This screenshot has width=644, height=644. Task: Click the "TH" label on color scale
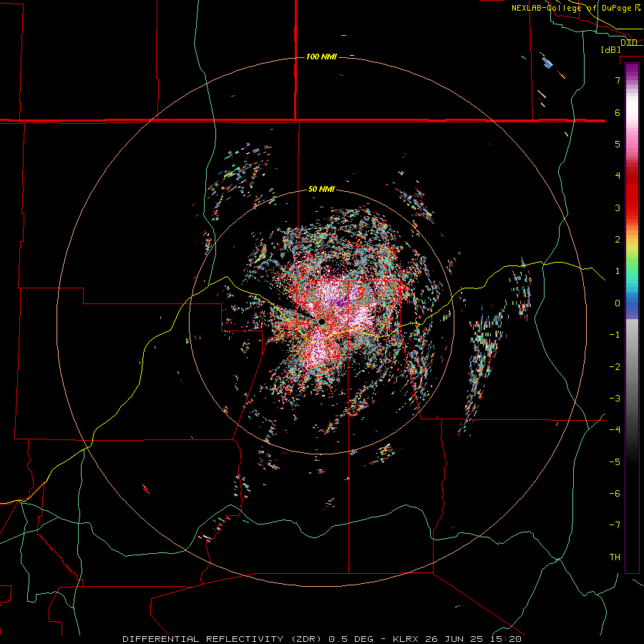pos(615,557)
